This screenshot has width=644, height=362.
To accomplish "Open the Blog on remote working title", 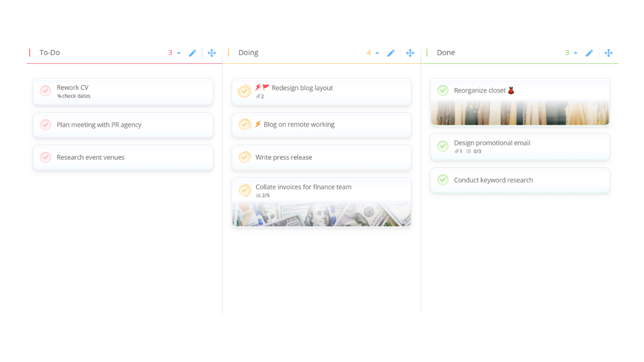I will 299,124.
